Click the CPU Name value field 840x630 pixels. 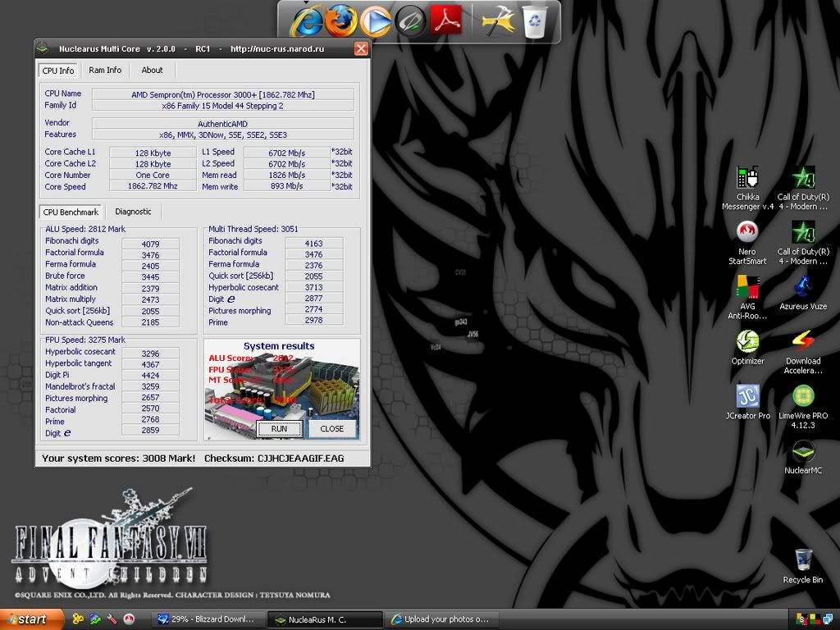222,94
